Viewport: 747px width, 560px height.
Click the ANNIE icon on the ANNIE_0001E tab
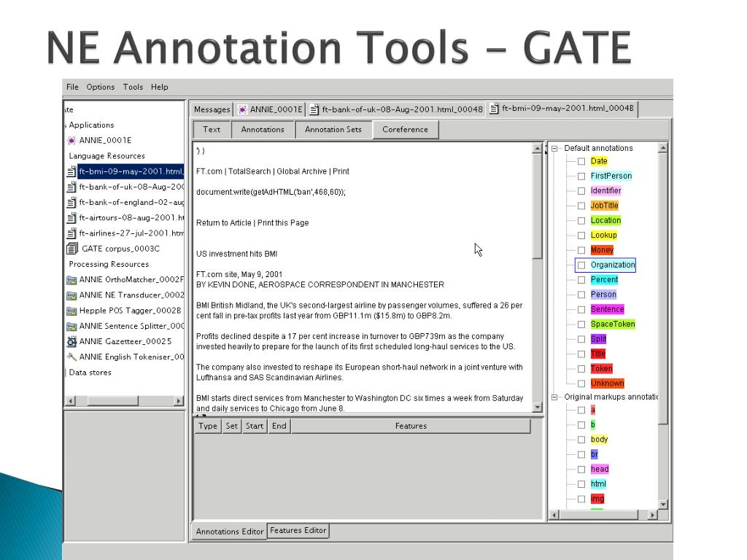point(242,109)
